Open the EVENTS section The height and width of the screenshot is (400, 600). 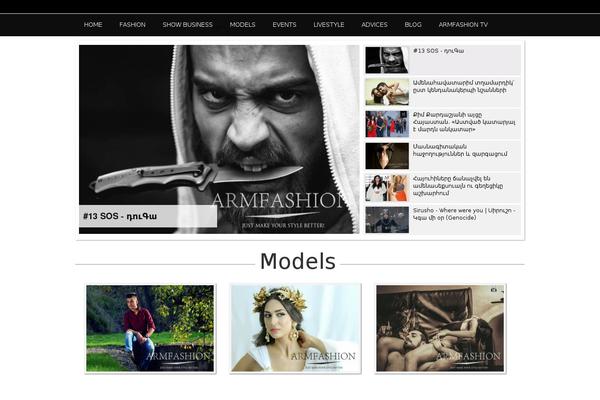pos(284,25)
